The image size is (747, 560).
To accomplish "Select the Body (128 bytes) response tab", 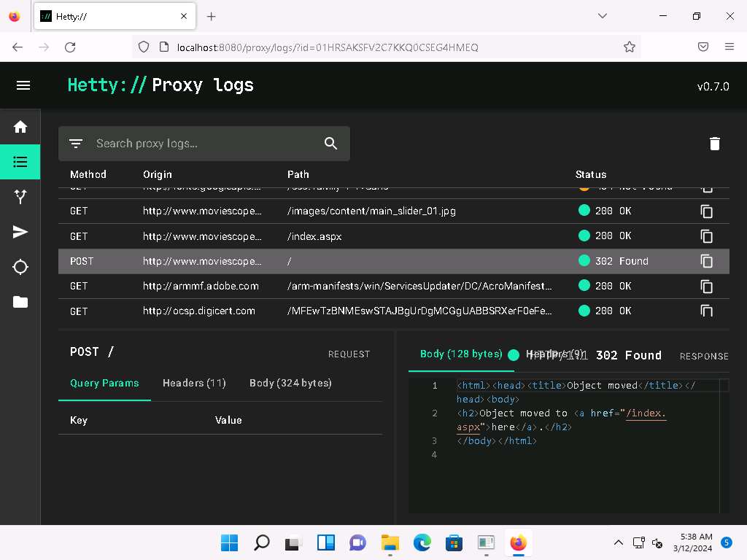I will click(461, 354).
